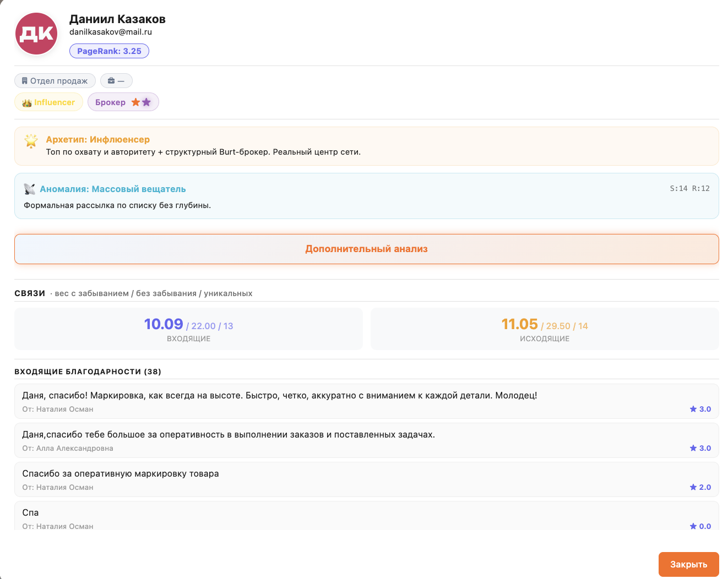Open Спасибо за оперативную маркировку товара message

(367, 479)
